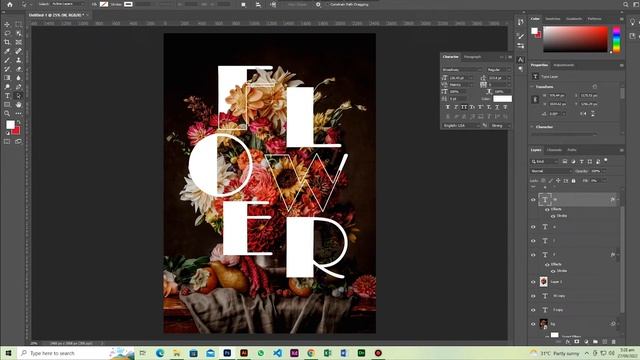The width and height of the screenshot is (640, 360).
Task: Switch to the Gradients tab
Action: tap(574, 19)
